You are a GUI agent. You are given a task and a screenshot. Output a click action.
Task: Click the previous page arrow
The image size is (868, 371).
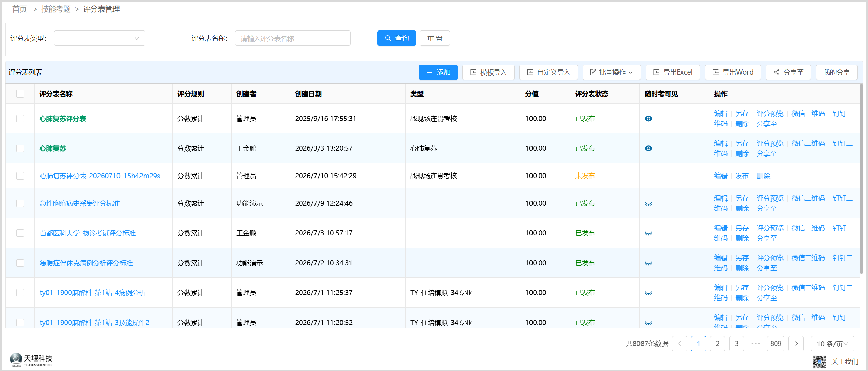pos(679,344)
